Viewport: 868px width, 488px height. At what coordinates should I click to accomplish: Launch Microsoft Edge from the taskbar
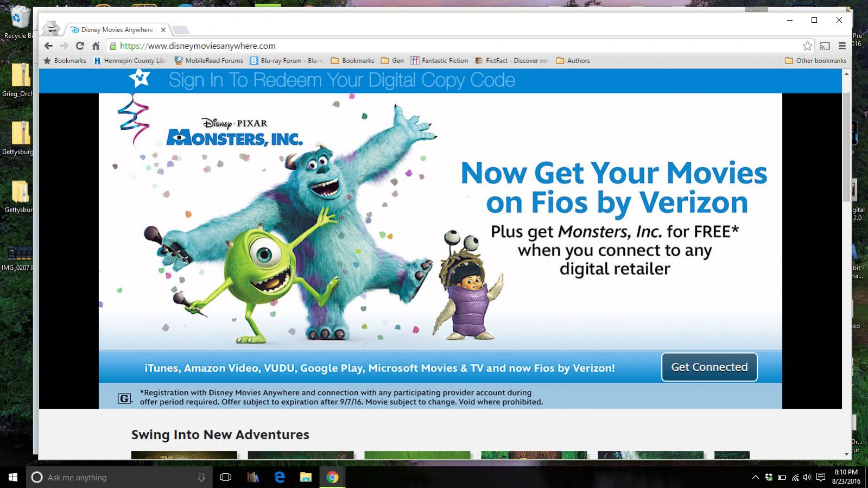(280, 477)
